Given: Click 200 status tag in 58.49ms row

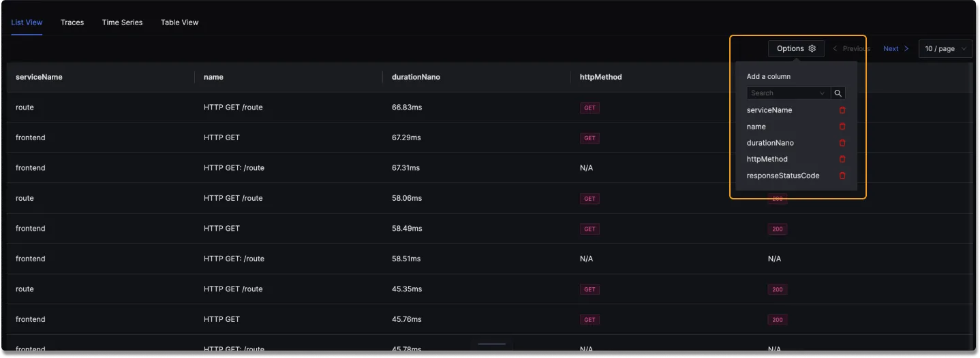Looking at the screenshot, I should point(778,229).
